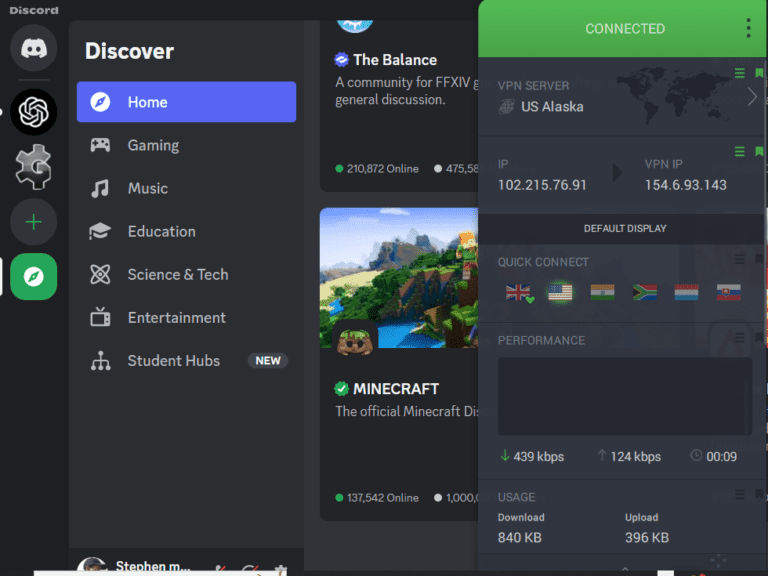Open the OpenAI server icon
768x576 pixels.
click(34, 112)
